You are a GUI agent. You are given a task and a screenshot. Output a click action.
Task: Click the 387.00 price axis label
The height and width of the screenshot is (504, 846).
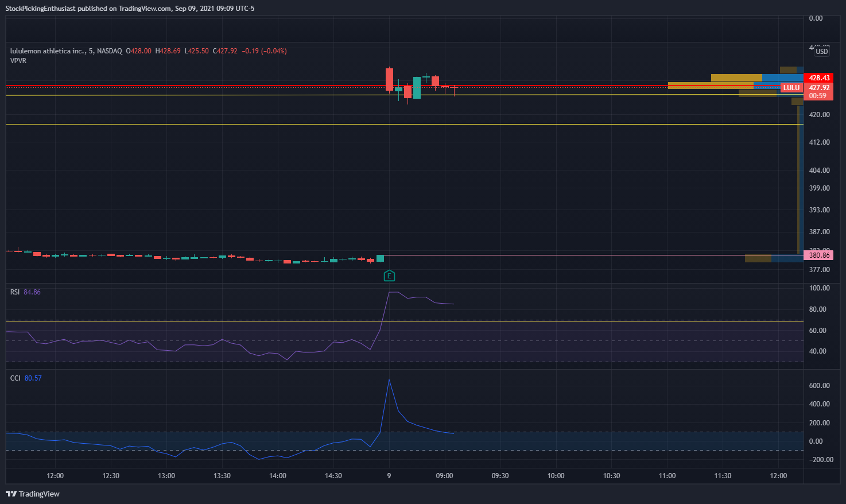coord(820,232)
